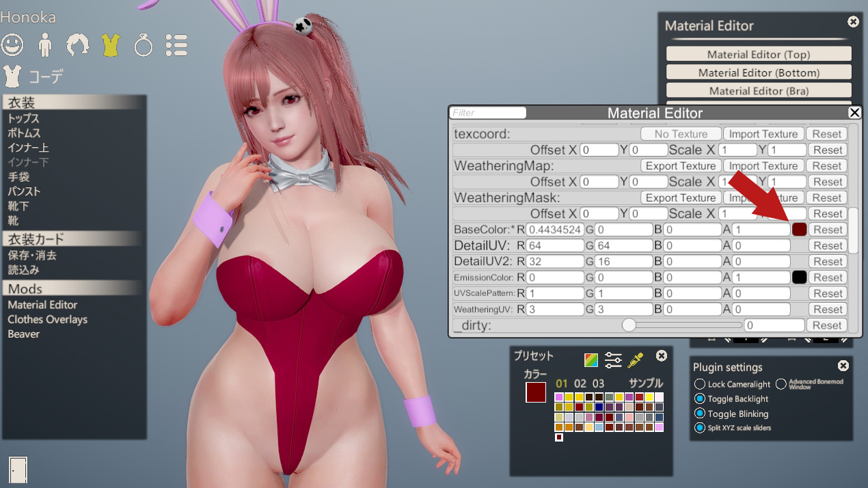The height and width of the screenshot is (488, 868).
Task: Toggle Split XYZ scale sliders
Action: click(x=700, y=428)
